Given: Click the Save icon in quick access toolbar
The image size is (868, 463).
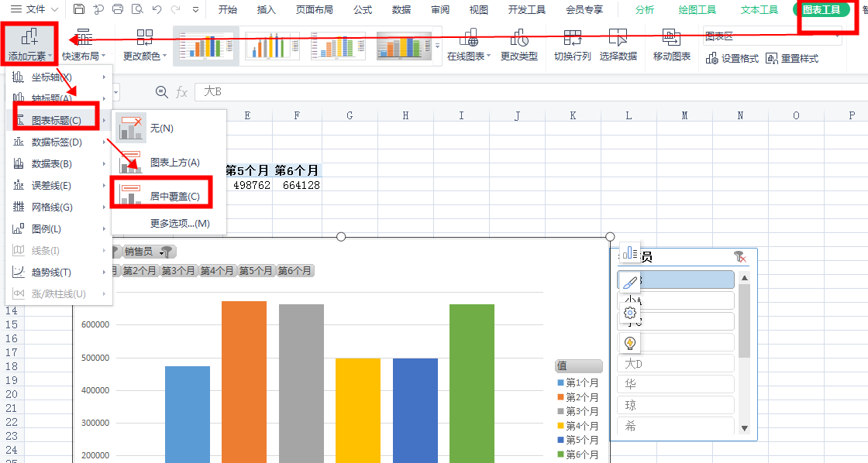Looking at the screenshot, I should [x=80, y=9].
